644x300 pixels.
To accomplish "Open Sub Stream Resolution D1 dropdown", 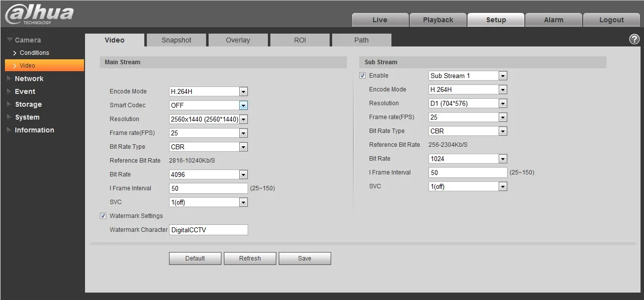I will point(468,103).
